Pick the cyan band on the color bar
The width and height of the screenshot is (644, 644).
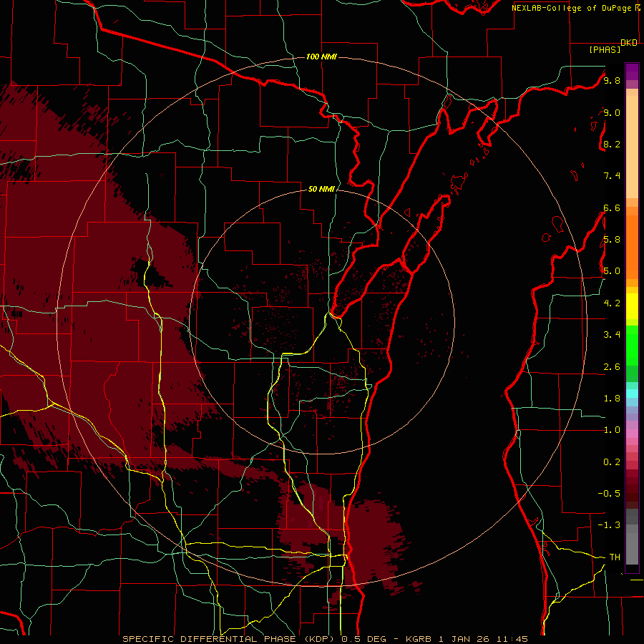[632, 393]
